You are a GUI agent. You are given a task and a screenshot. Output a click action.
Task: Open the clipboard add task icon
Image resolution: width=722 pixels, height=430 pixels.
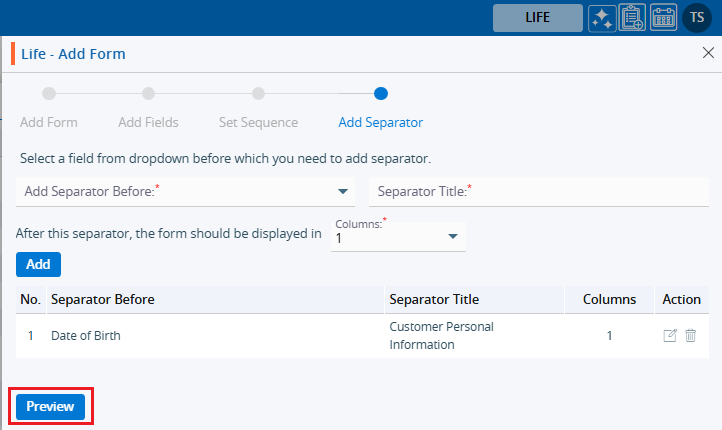632,18
